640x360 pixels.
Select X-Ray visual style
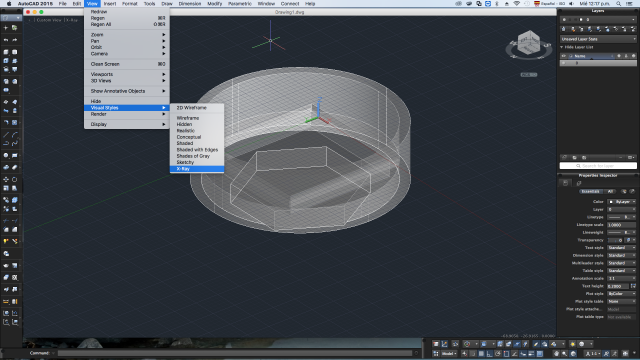pyautogui.click(x=197, y=169)
